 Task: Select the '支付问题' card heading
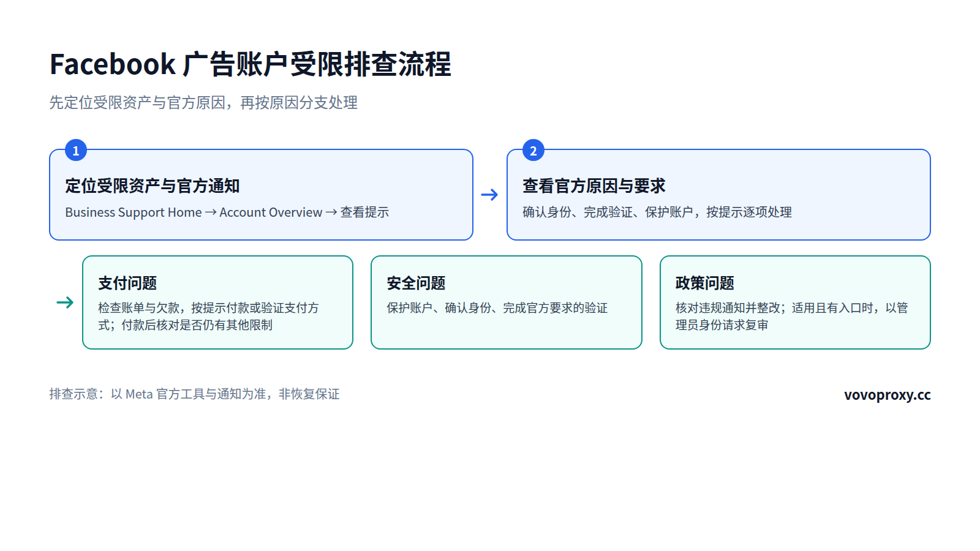[x=127, y=283]
